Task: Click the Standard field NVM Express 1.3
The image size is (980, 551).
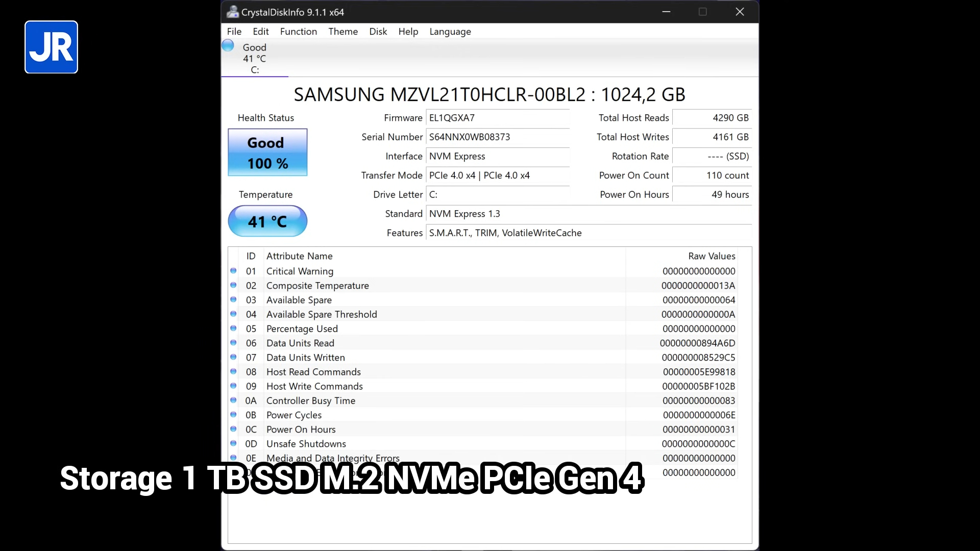Action: coord(589,214)
